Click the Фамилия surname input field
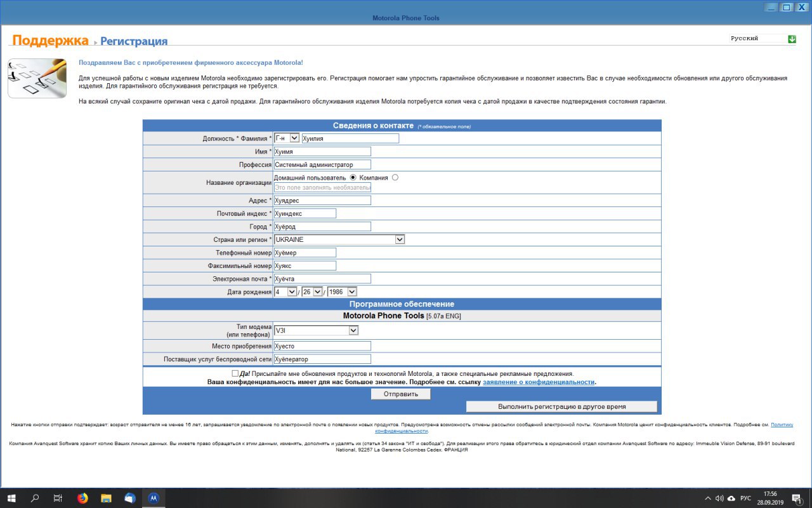812x508 pixels. [350, 138]
